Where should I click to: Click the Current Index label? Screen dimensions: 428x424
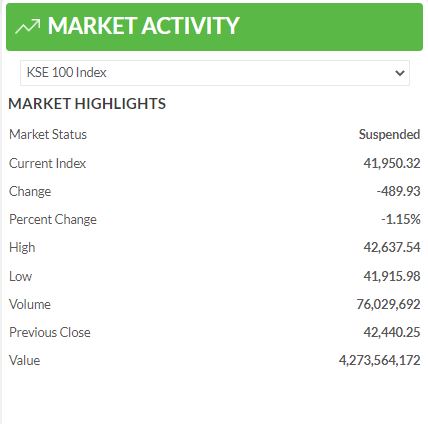pos(47,163)
